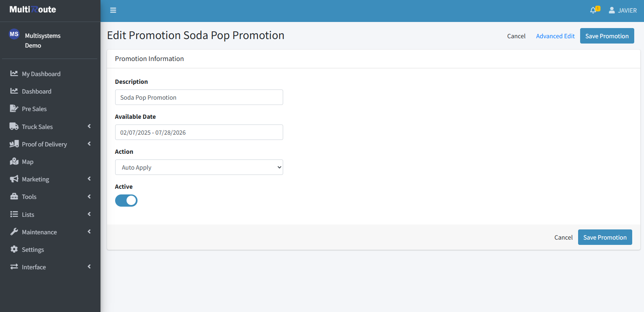Screen dimensions: 644x312
Task: Click the bottom Cancel button
Action: tap(563, 237)
